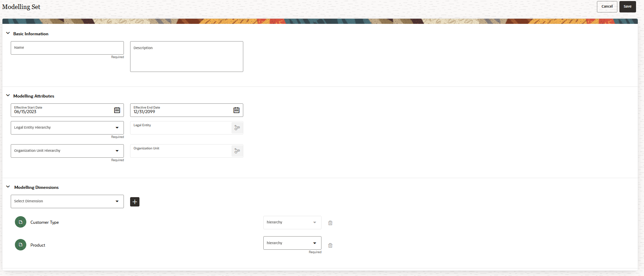644x276 pixels.
Task: Click the Modelling Attributes heading text
Action: pyautogui.click(x=34, y=96)
